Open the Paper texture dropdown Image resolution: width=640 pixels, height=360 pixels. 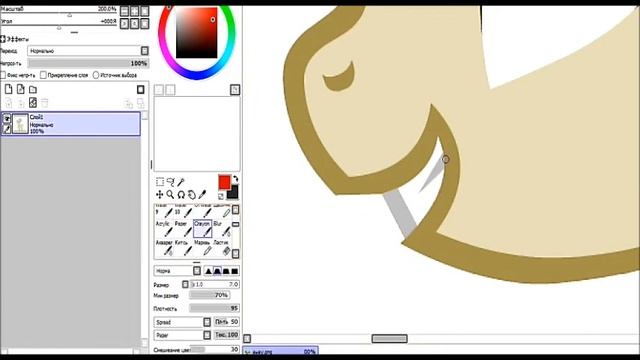click(x=183, y=335)
